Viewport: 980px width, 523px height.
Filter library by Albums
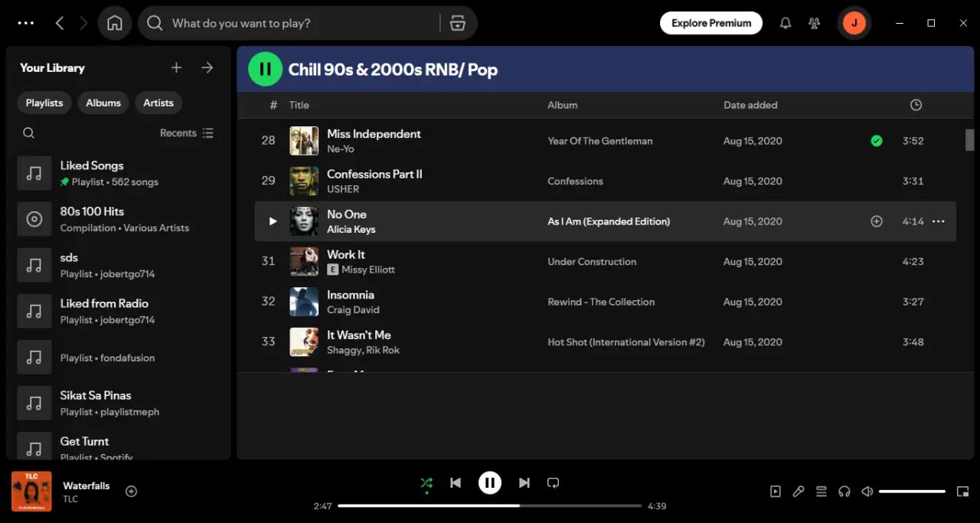[x=103, y=103]
